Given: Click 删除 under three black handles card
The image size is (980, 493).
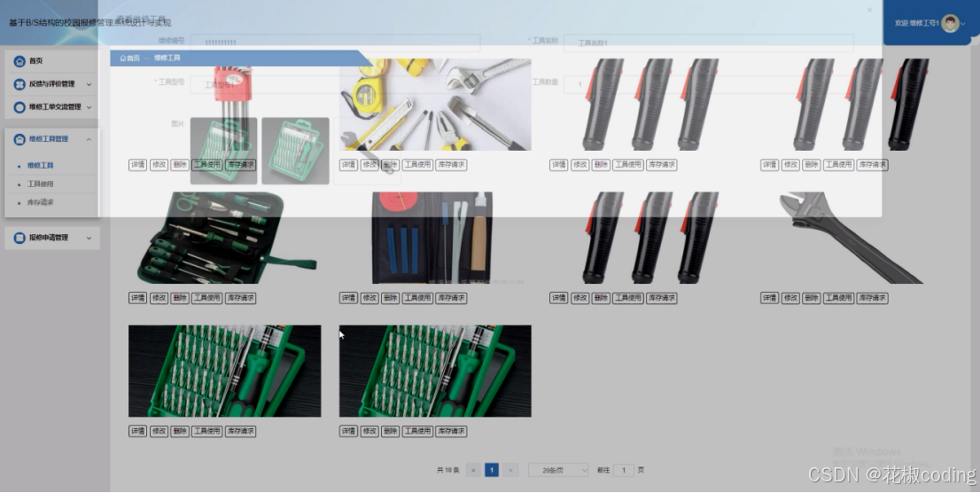Looking at the screenshot, I should coord(601,299).
